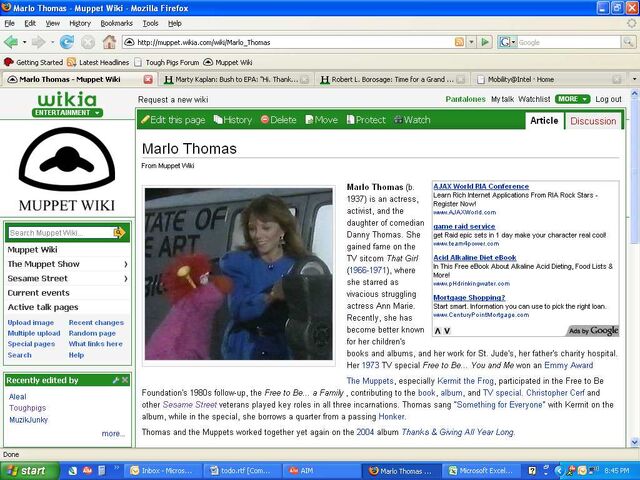Open the Tools menu
640x480 pixels.
[x=150, y=23]
